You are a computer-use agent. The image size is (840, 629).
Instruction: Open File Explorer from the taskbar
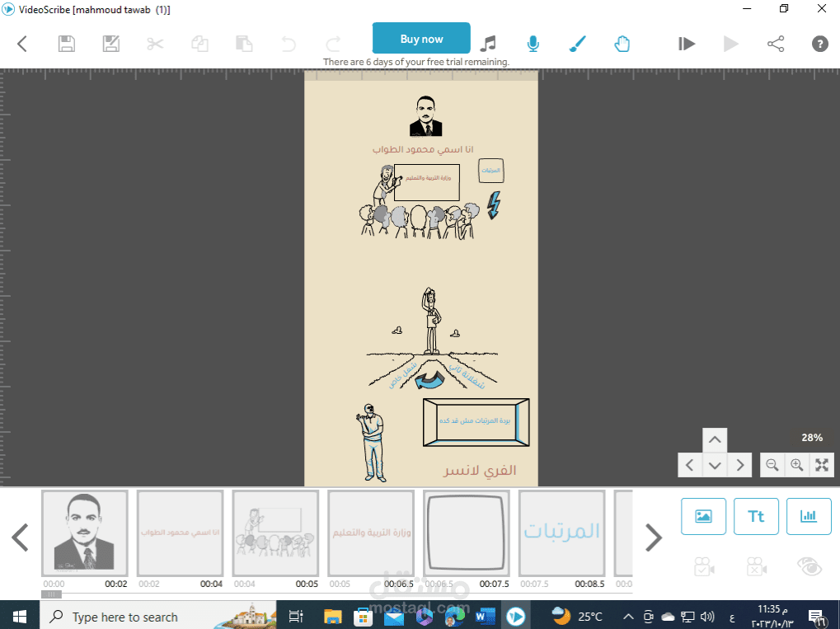tap(333, 616)
